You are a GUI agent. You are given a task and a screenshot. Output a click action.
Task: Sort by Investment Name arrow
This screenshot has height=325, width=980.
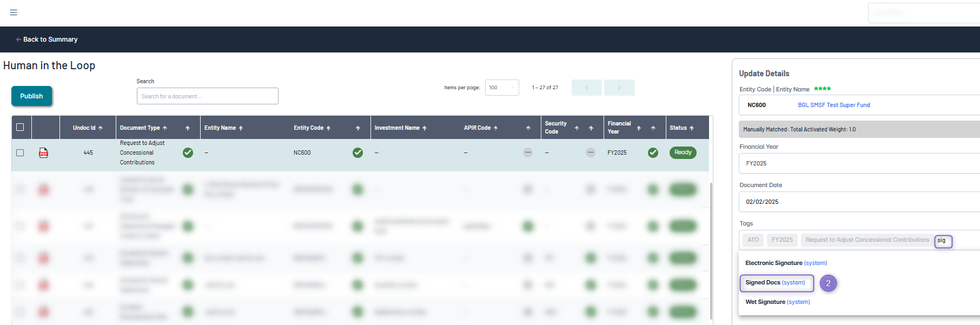425,128
